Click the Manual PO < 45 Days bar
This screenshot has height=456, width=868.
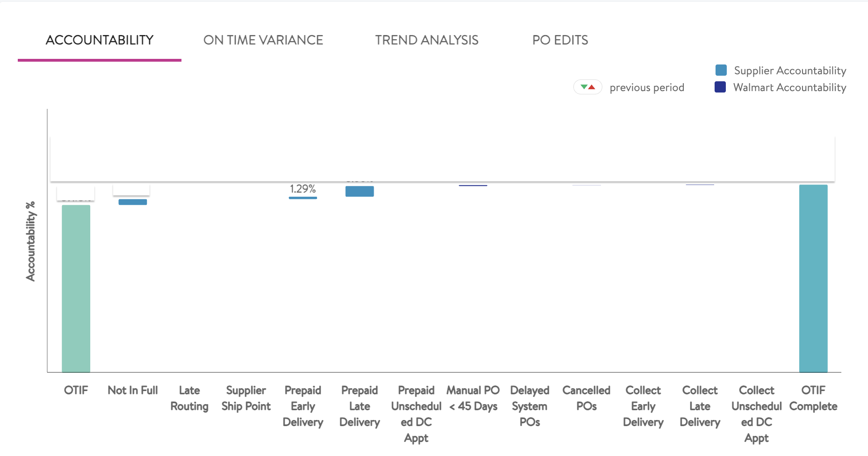pos(473,185)
